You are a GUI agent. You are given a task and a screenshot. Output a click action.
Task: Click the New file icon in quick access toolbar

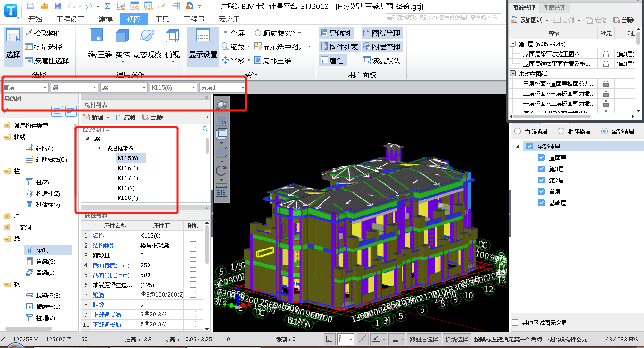pyautogui.click(x=31, y=6)
